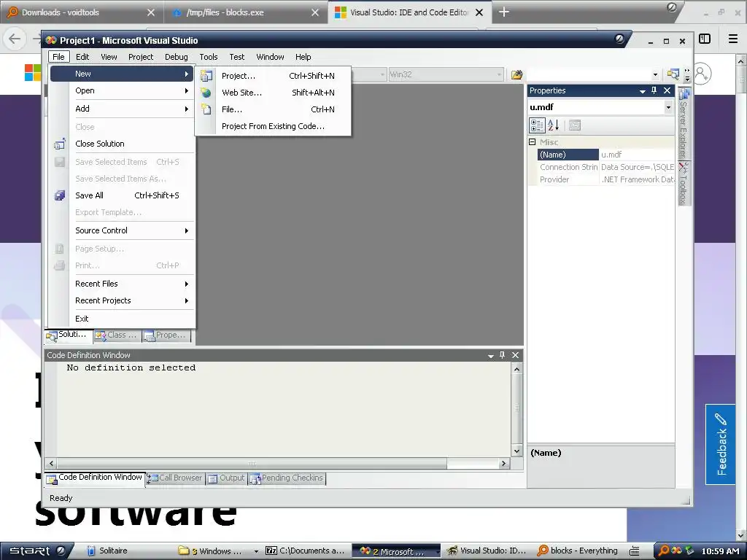Collapse the Misc property category
The image size is (747, 560).
pos(532,142)
